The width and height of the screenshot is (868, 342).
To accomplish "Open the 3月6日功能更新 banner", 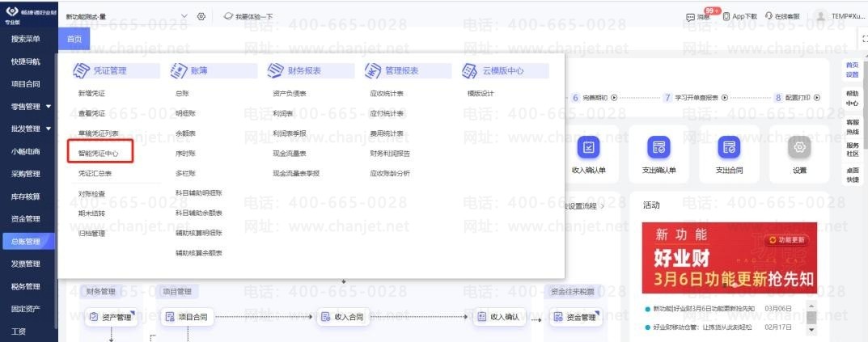I will (x=730, y=258).
